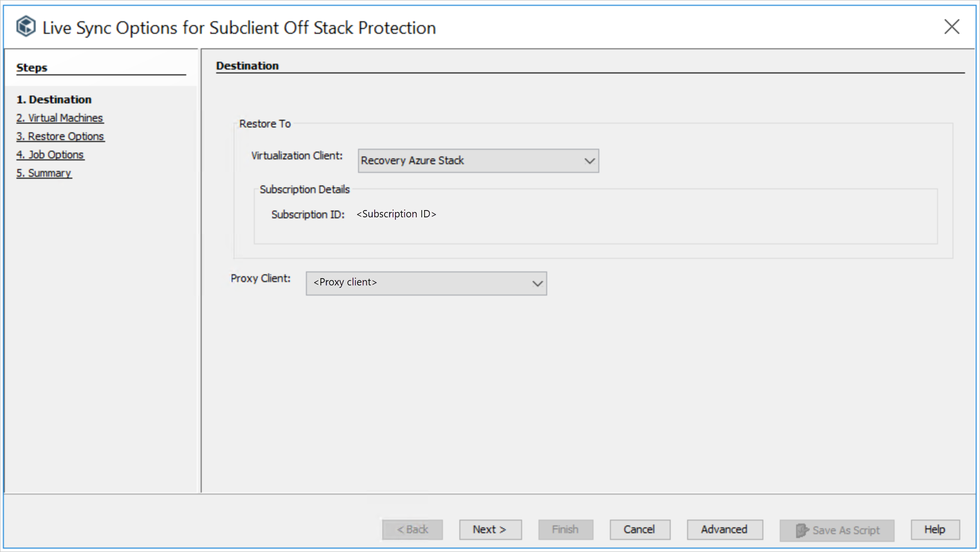Click the Back button
This screenshot has width=980, height=552.
[412, 529]
